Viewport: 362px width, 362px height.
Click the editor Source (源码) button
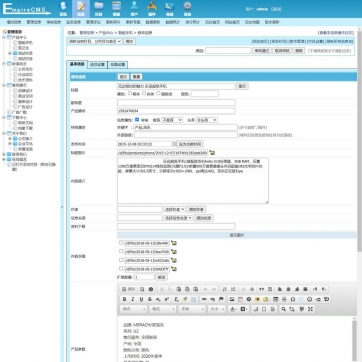click(129, 289)
